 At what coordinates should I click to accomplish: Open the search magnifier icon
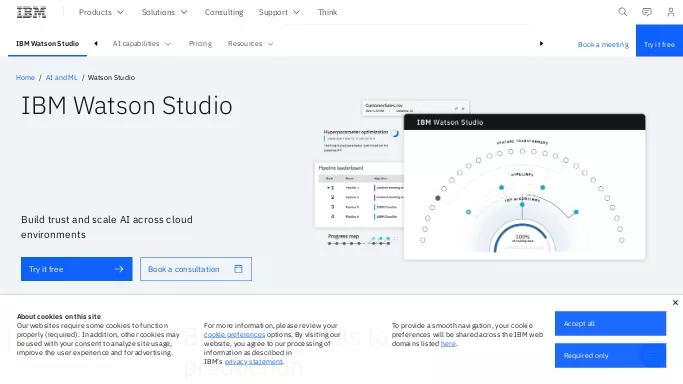[622, 12]
